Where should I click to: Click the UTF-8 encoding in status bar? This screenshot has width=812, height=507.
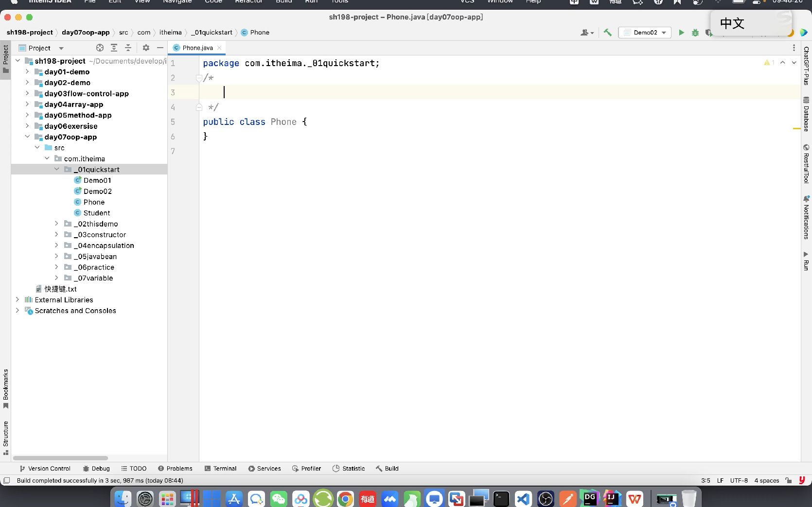pyautogui.click(x=739, y=480)
